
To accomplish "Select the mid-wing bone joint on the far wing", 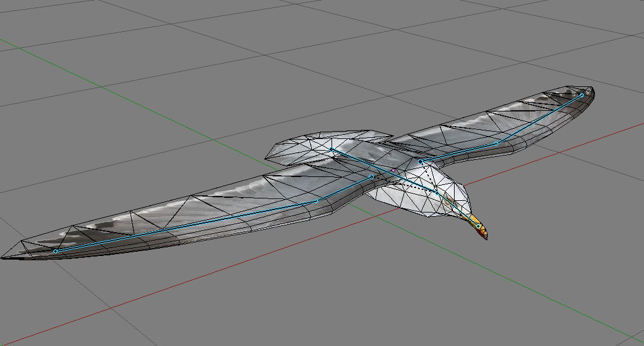I will [496, 143].
